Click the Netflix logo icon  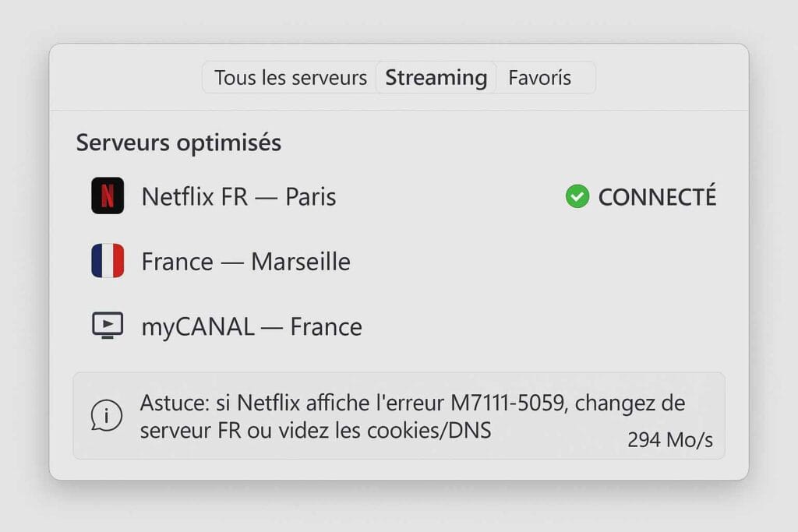click(x=108, y=196)
